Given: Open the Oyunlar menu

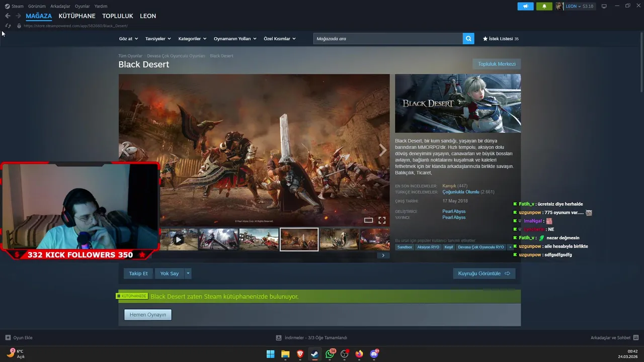Looking at the screenshot, I should (83, 6).
